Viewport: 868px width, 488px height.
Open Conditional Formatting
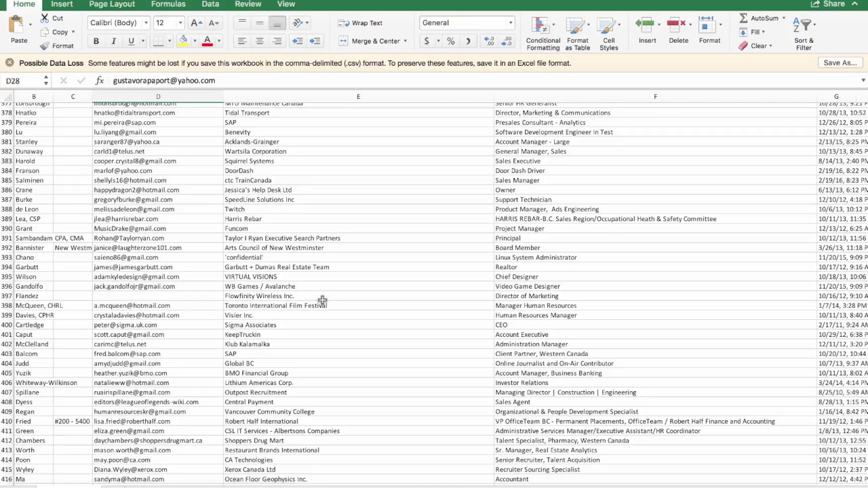tap(543, 34)
